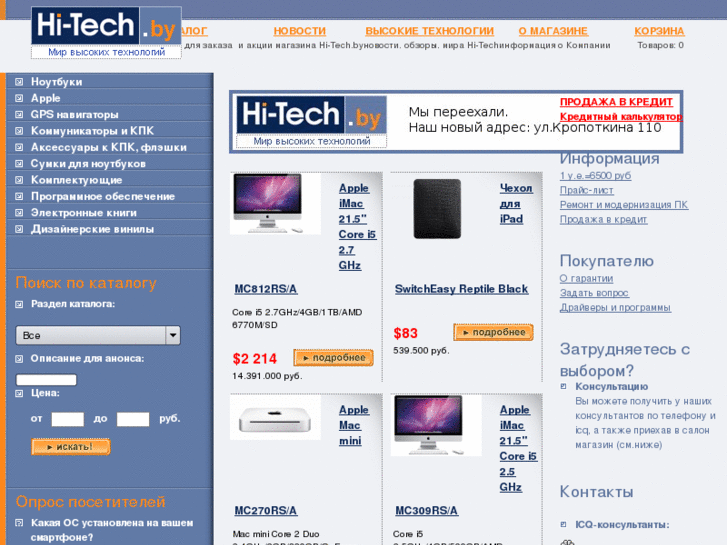Open the Apple iMac 21.5" 2.7 GHz product image
This screenshot has width=727, height=545.
[275, 204]
